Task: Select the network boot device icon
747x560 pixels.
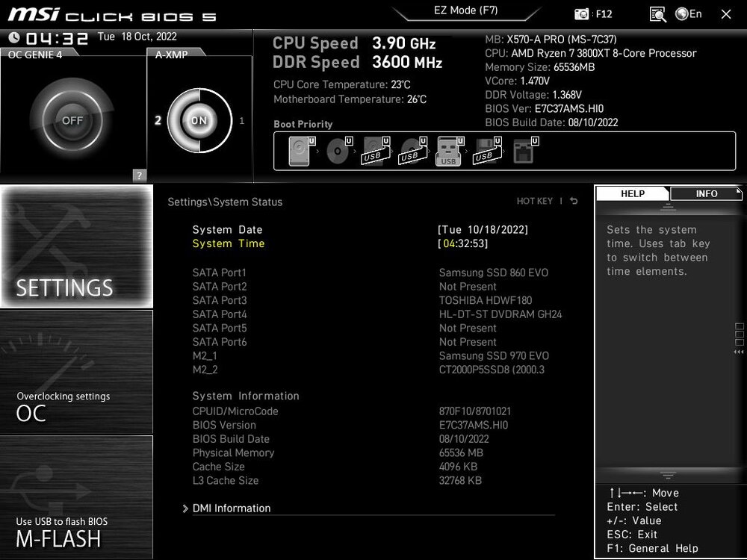Action: tap(523, 152)
